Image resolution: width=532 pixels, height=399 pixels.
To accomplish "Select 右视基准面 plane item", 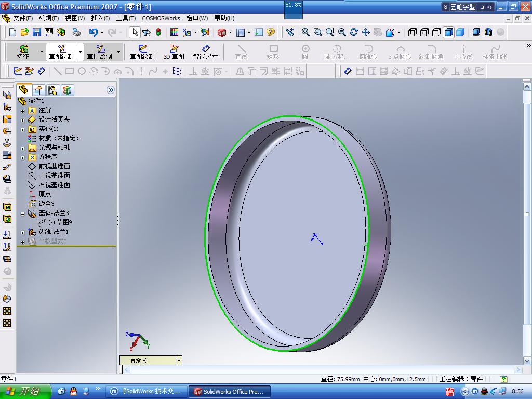I will click(54, 185).
